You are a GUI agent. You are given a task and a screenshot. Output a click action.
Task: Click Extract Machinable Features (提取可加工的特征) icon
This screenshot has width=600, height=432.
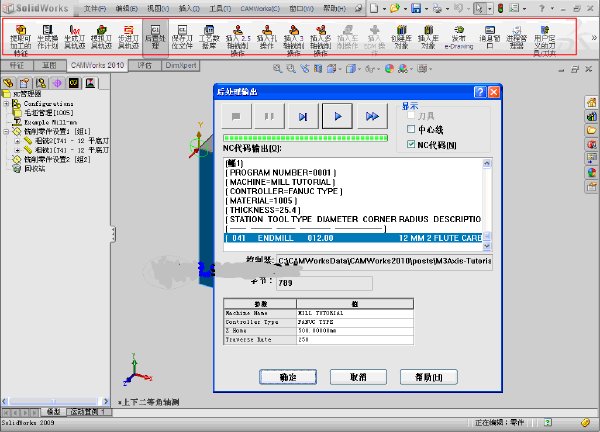tap(21, 40)
